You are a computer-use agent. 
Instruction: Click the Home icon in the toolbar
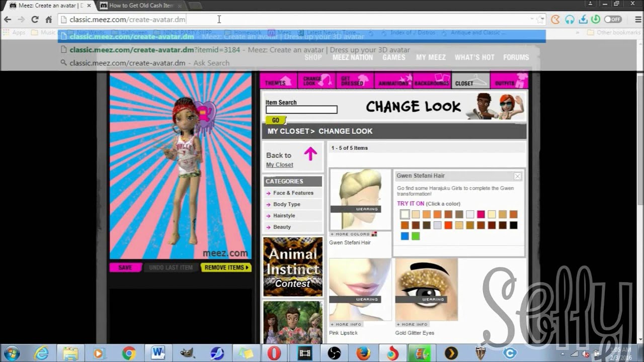[x=49, y=20]
